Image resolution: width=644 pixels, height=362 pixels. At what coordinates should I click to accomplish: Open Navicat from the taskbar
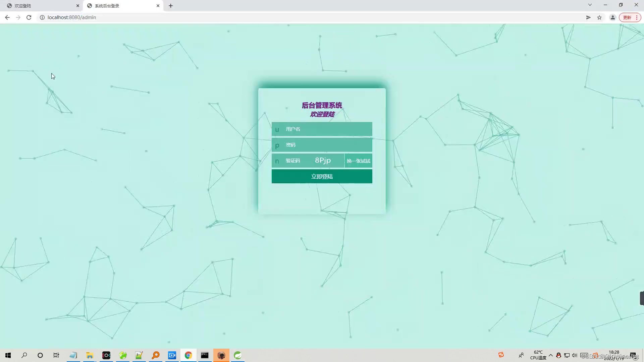(x=123, y=355)
